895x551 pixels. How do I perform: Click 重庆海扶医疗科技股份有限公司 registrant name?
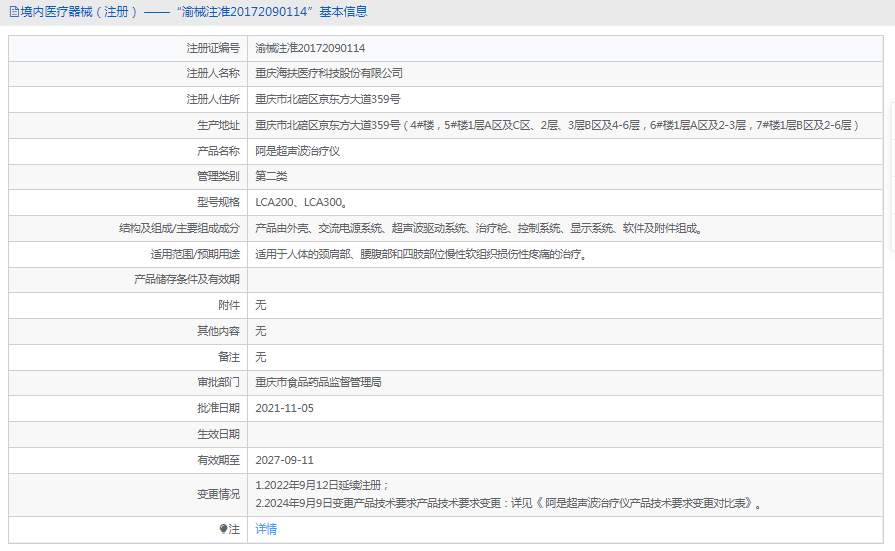click(329, 73)
